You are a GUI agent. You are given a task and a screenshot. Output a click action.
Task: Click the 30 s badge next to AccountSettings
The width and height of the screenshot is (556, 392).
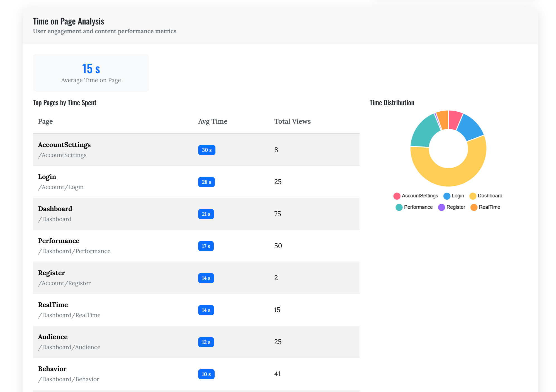coord(206,150)
